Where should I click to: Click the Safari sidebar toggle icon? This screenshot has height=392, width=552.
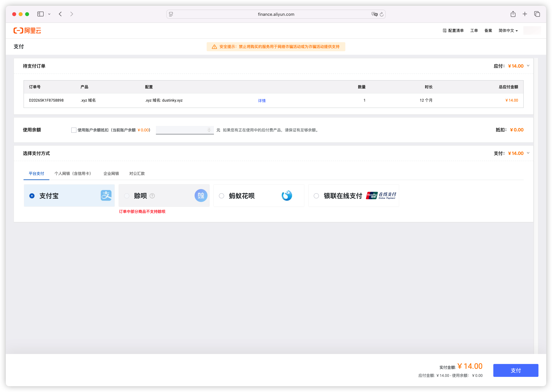pos(40,14)
